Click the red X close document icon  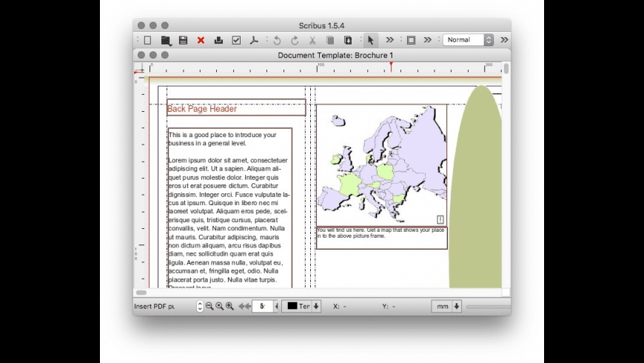click(201, 40)
